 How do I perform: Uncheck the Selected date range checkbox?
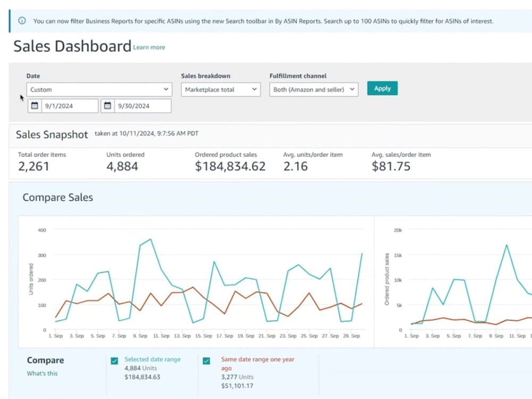point(114,361)
